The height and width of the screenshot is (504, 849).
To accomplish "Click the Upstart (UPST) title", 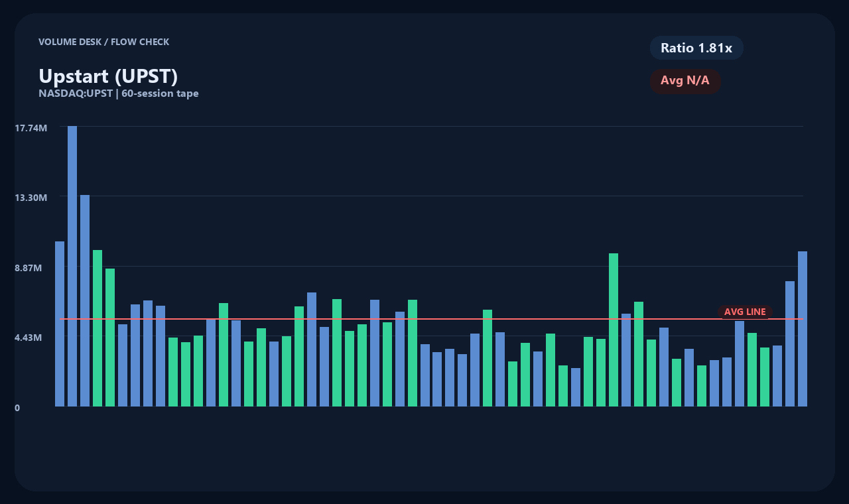I will coord(108,76).
